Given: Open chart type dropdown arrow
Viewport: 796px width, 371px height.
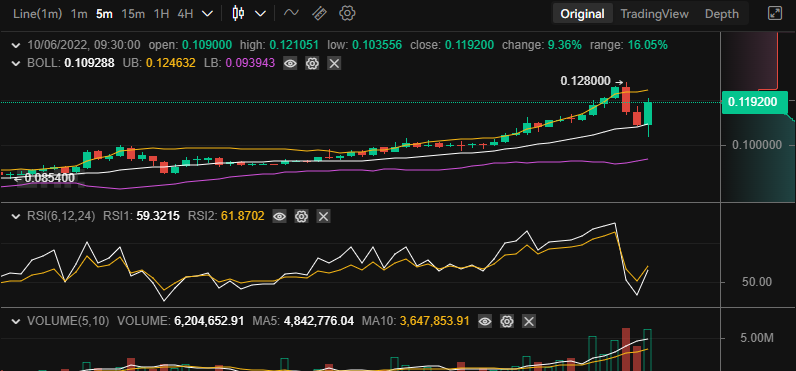Looking at the screenshot, I should 260,14.
